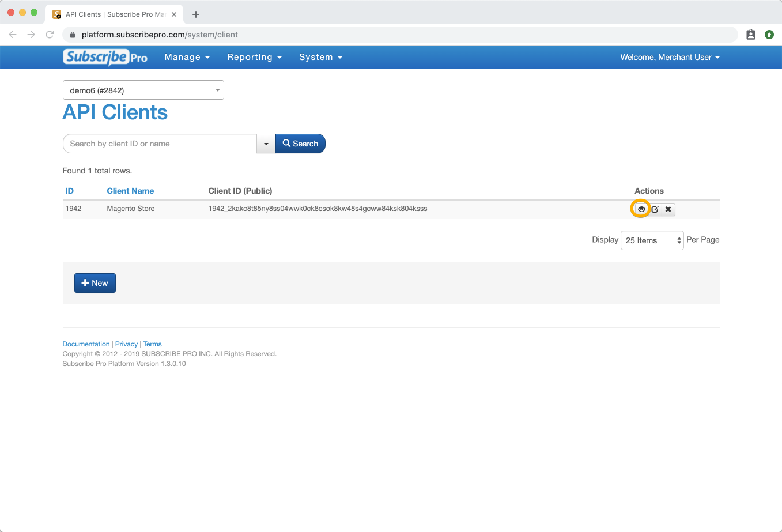The image size is (782, 532).
Task: Open the Reporting menu
Action: point(254,57)
